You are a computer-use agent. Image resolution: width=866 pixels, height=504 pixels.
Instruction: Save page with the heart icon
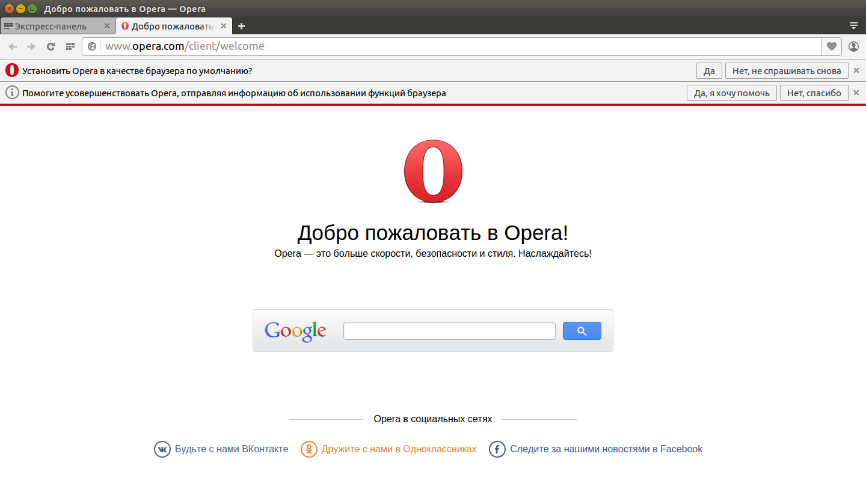click(x=831, y=46)
